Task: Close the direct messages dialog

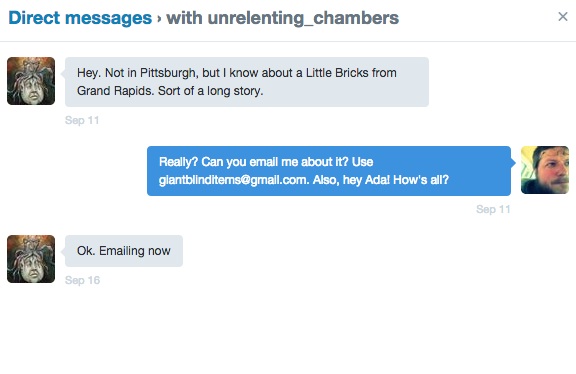Action: coord(563,17)
